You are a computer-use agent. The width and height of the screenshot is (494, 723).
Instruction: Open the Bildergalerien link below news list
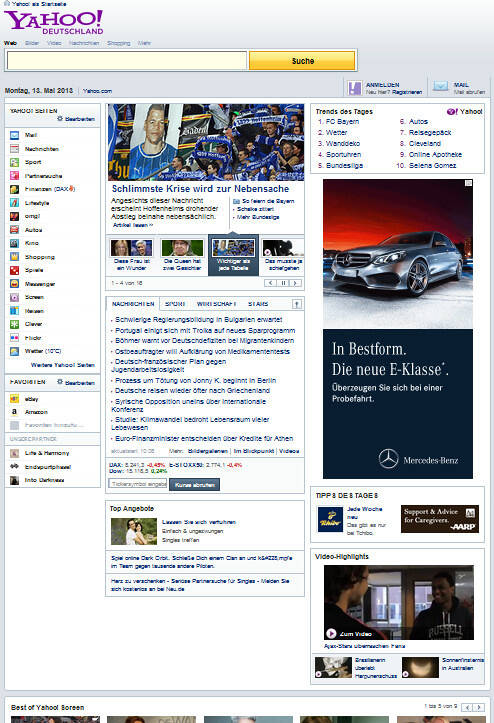[x=208, y=451]
